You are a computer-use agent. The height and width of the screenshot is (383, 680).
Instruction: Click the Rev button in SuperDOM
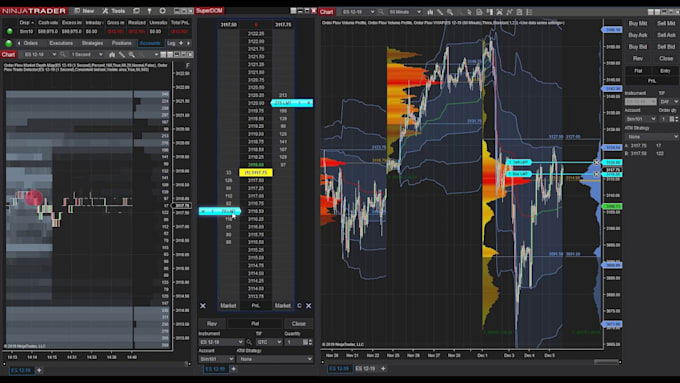pyautogui.click(x=212, y=324)
